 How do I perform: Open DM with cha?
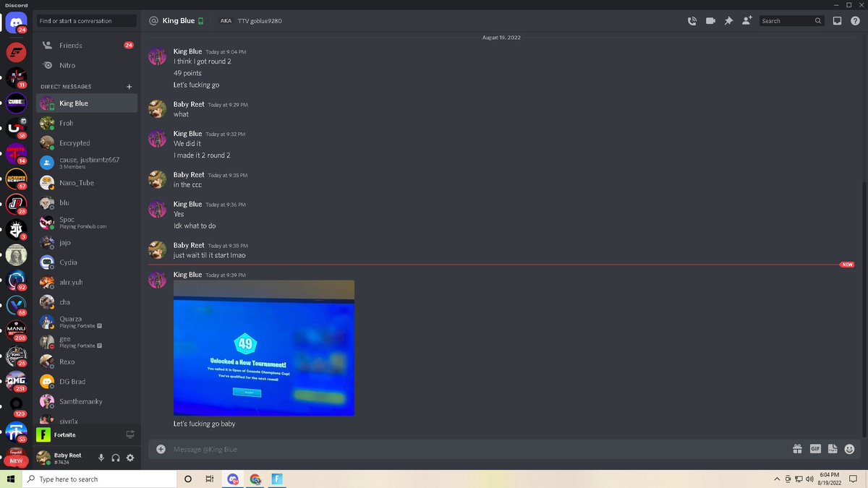[x=87, y=302]
